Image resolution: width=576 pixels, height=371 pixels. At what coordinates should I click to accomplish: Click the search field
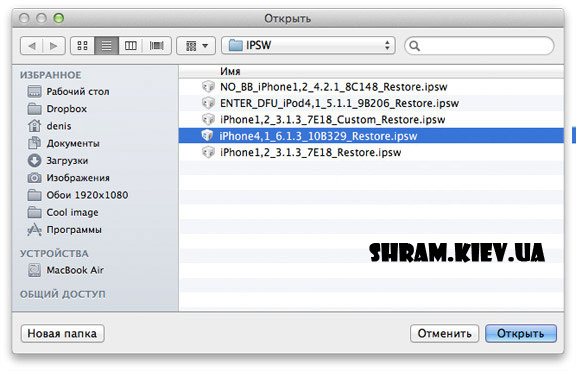click(479, 46)
